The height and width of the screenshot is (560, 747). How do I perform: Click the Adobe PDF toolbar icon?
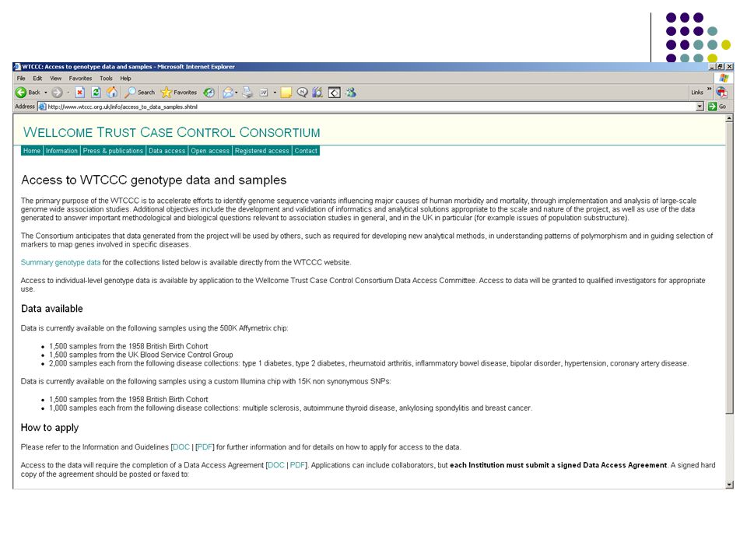pyautogui.click(x=722, y=93)
